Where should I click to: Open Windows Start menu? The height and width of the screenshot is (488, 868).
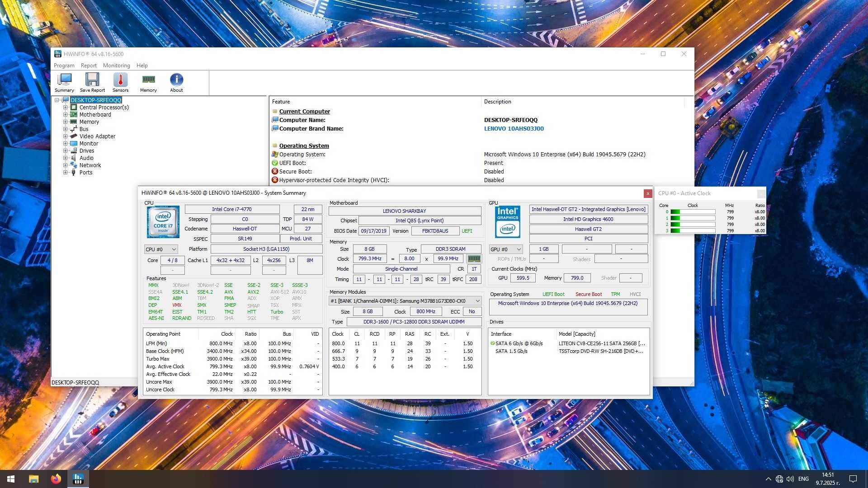pos(11,479)
